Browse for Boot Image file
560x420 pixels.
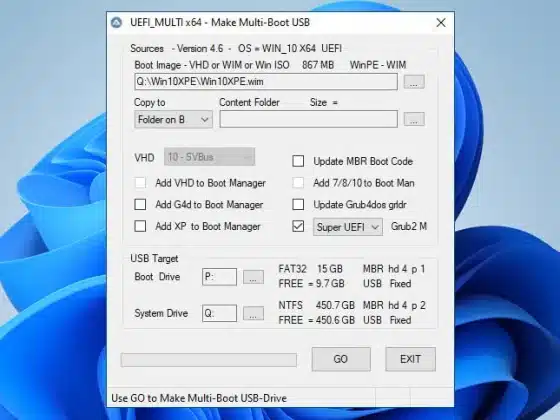coord(414,82)
